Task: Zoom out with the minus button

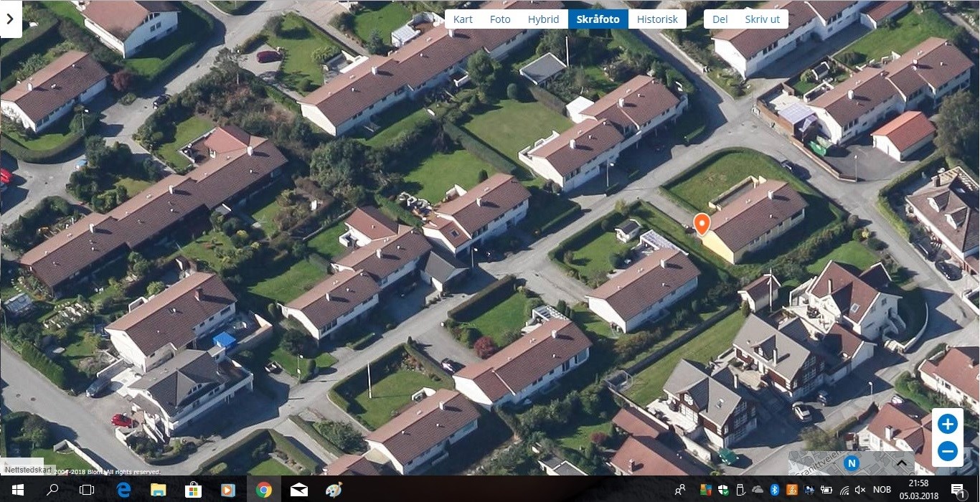Action: click(x=947, y=451)
